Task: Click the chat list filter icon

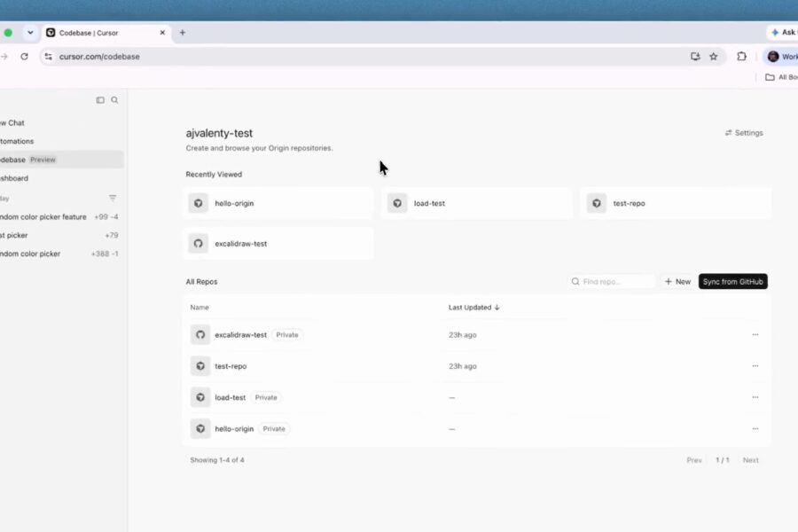Action: coord(113,198)
